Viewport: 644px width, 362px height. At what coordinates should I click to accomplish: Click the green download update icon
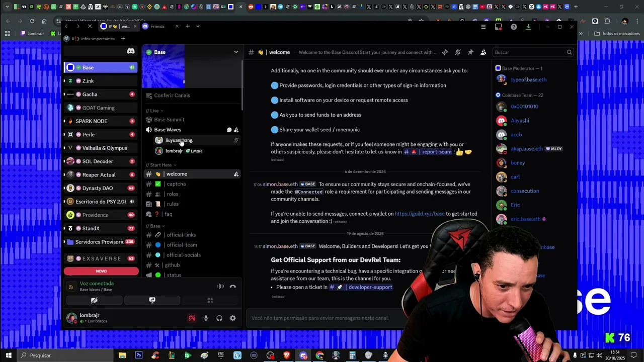click(528, 27)
